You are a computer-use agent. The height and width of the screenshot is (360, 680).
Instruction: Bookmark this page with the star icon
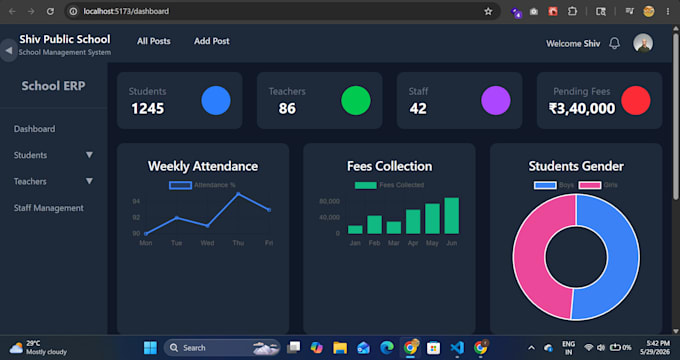[488, 11]
